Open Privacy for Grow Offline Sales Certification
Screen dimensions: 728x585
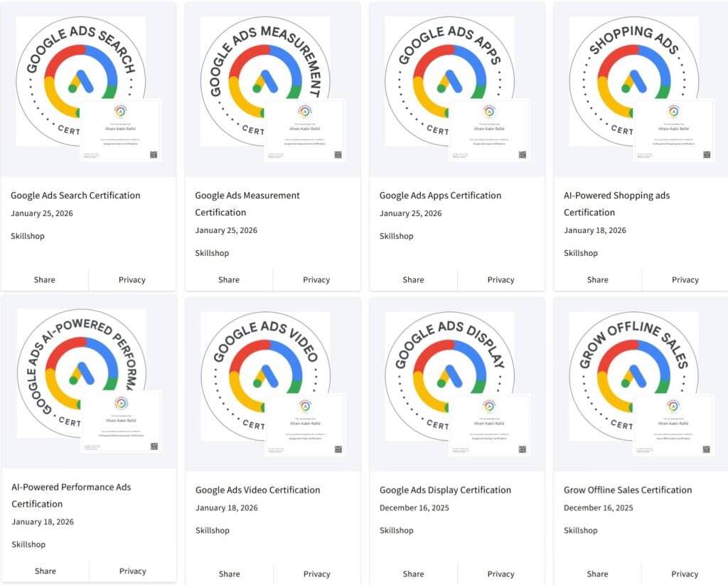(x=685, y=574)
